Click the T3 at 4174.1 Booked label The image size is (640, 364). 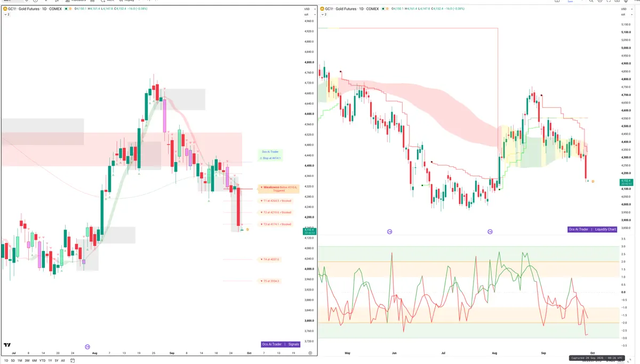[275, 224]
